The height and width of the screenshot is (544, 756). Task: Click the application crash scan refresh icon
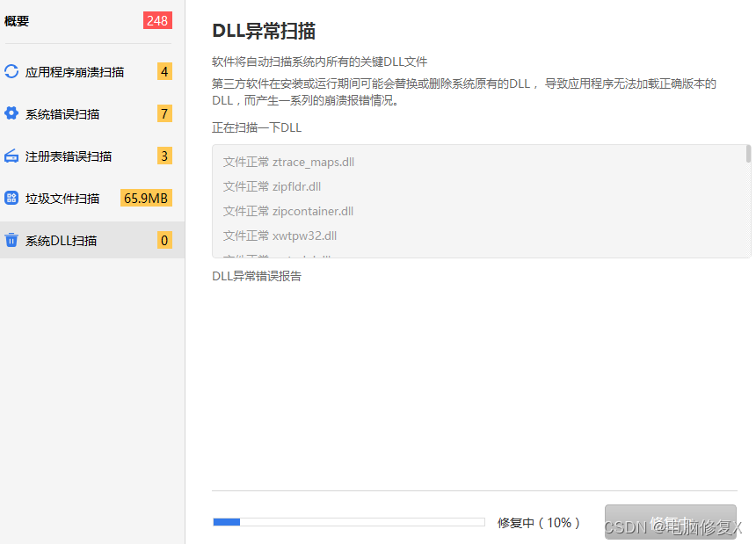tap(11, 71)
